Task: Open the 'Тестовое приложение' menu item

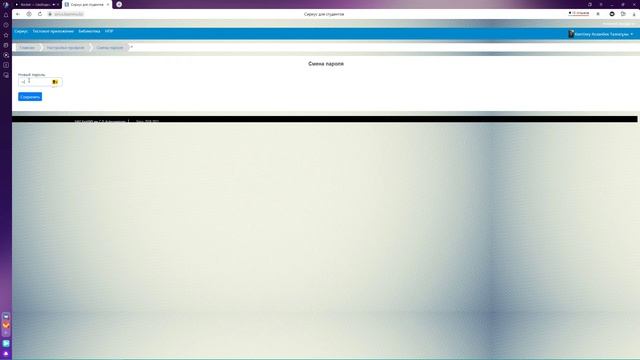Action: click(53, 31)
